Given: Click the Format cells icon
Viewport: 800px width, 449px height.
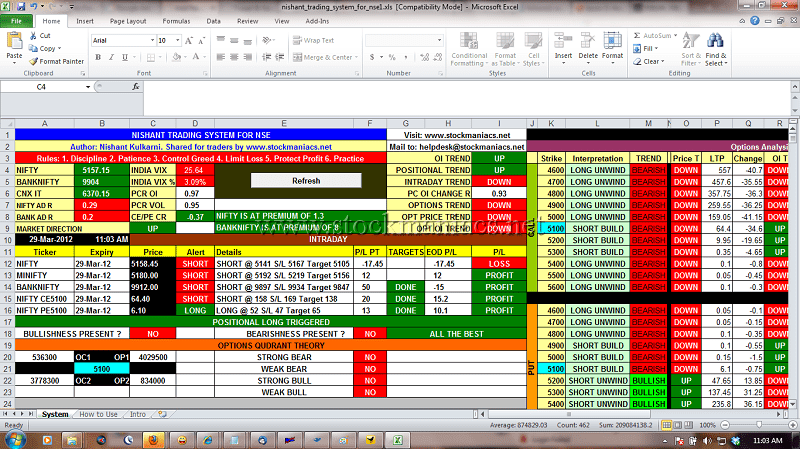Looking at the screenshot, I should click(612, 41).
